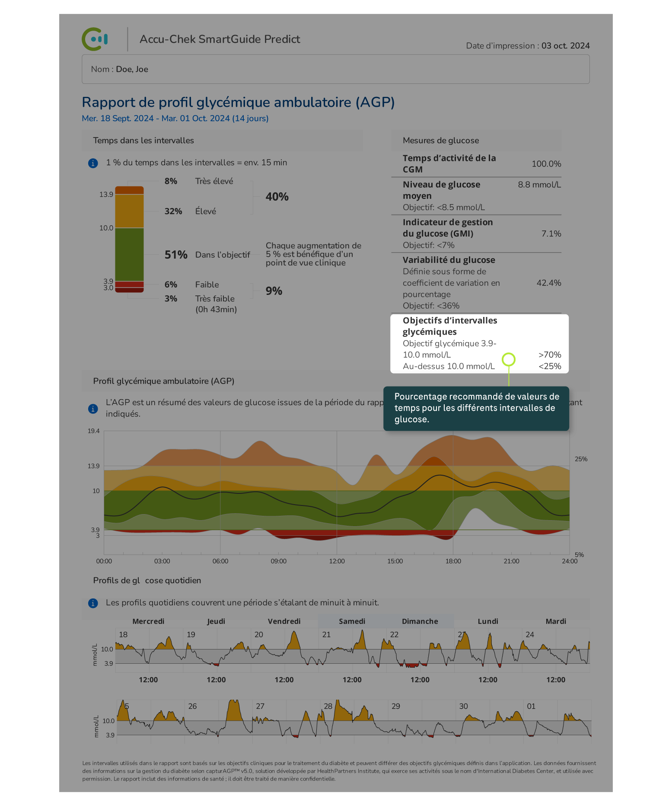Click the 'Samedi' day column header
This screenshot has height=806, width=672.
tap(352, 621)
